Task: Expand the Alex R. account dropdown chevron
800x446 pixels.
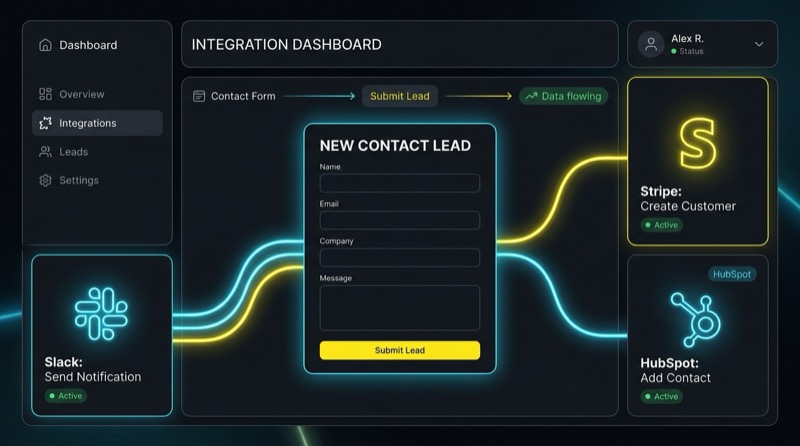Action: point(759,44)
